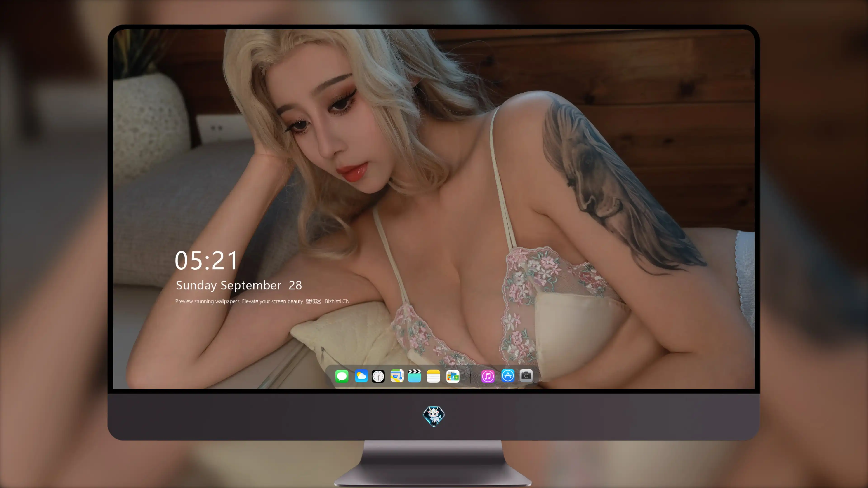
Task: Click the dragon mascot logo below the screen
Action: pos(434,416)
